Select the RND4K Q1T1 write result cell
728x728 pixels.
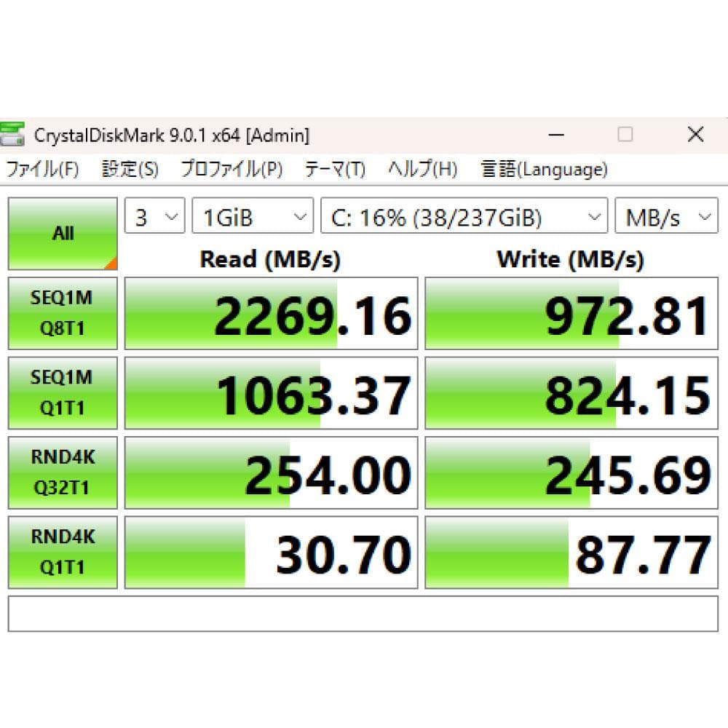click(x=571, y=552)
